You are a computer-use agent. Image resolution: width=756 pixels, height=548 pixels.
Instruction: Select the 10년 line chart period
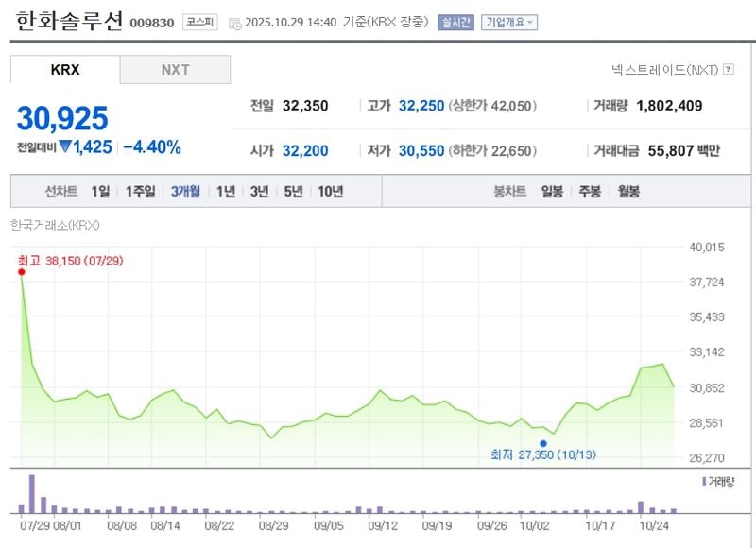pos(330,191)
